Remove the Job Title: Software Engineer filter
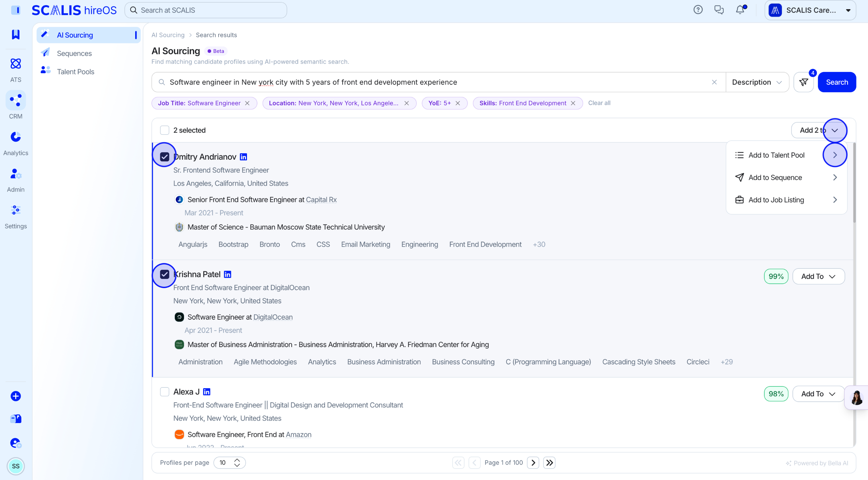 point(247,103)
